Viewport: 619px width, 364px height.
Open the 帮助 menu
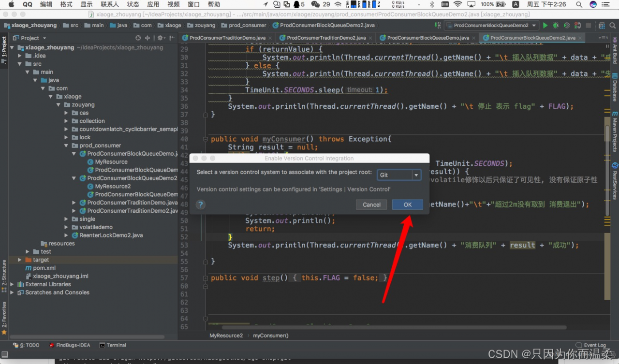(x=214, y=4)
